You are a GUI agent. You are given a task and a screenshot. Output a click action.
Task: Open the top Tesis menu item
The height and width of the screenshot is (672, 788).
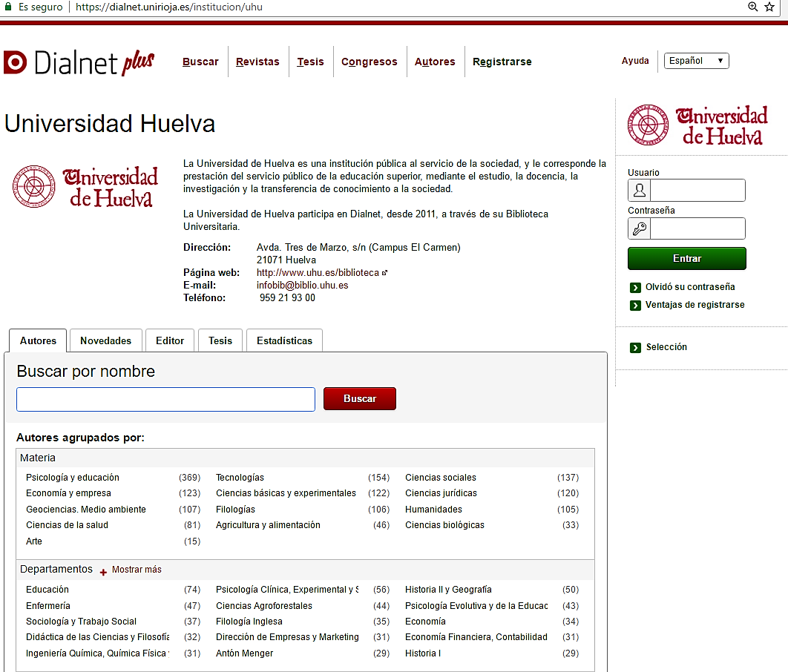[310, 62]
